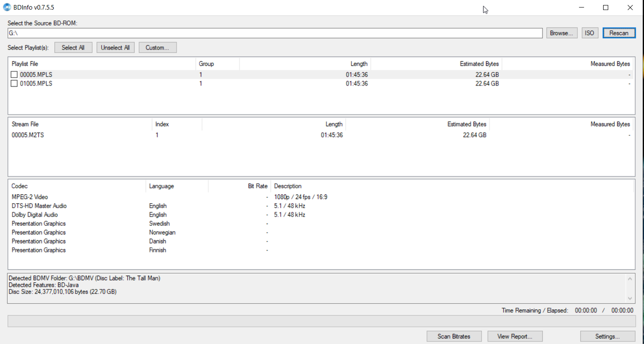
Task: Select the DTS-HD Master Audio row
Action: [321, 206]
